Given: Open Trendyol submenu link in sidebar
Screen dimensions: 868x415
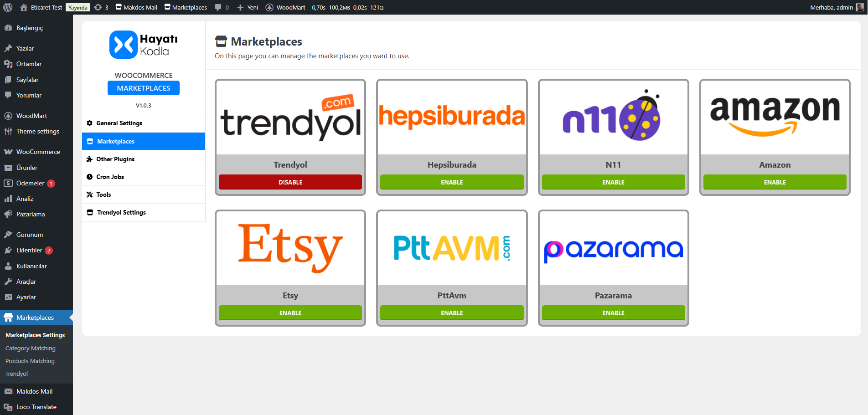Looking at the screenshot, I should point(16,374).
